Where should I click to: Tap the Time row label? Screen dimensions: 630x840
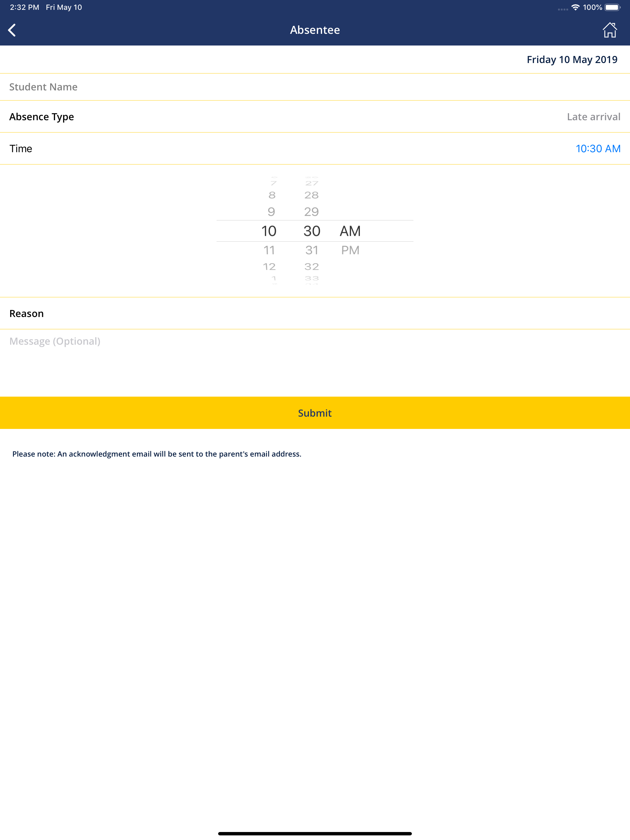[x=21, y=149]
